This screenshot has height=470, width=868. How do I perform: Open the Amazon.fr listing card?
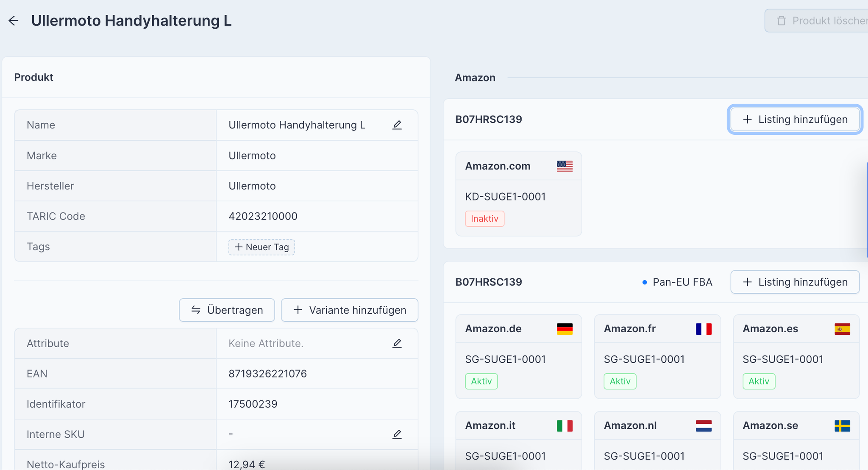(x=657, y=356)
